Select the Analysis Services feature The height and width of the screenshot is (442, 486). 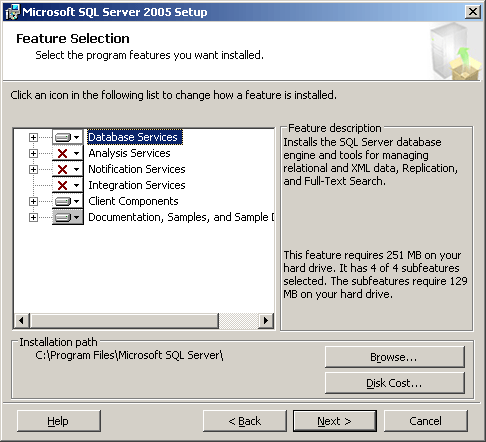click(x=129, y=153)
